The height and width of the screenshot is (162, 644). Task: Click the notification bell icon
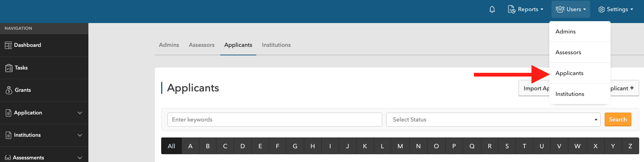pyautogui.click(x=492, y=9)
